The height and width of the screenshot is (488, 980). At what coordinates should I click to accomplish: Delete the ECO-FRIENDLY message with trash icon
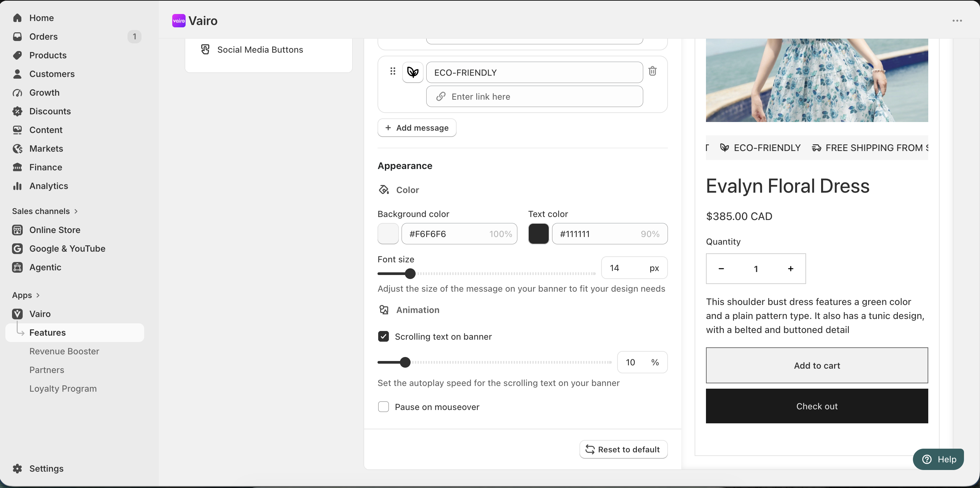[x=653, y=71]
